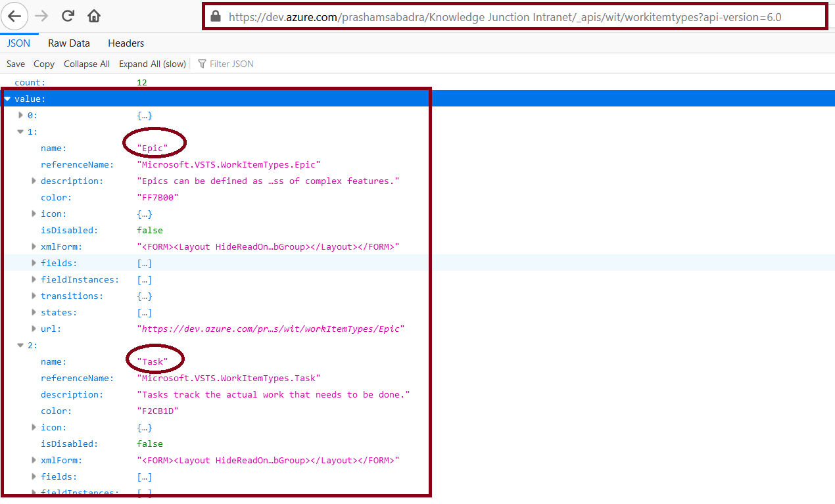Expand the Epic url row
Image resolution: width=835 pixels, height=504 pixels.
[x=34, y=329]
